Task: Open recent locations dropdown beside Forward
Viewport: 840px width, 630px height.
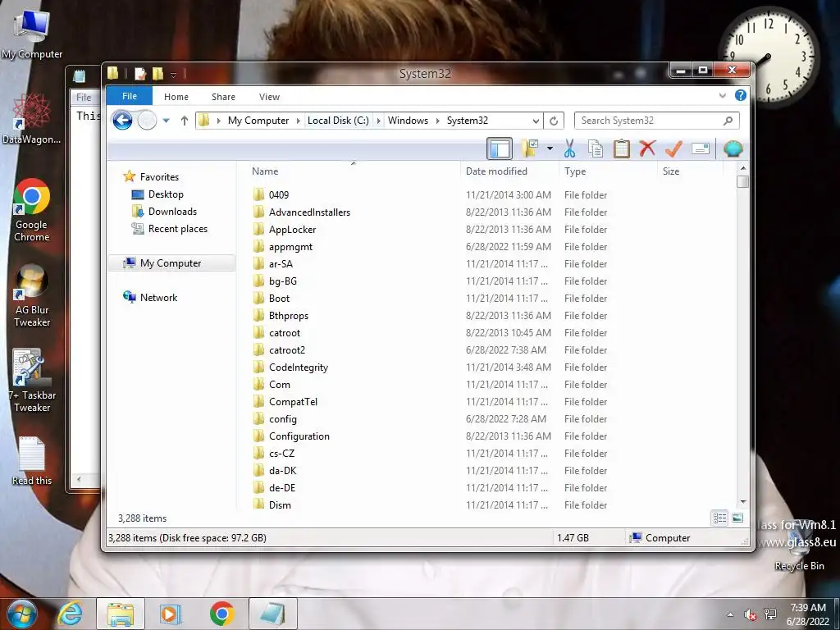Action: coord(166,121)
